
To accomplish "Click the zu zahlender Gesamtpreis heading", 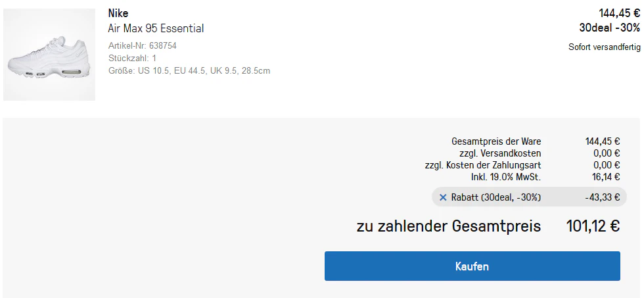I will 449,226.
